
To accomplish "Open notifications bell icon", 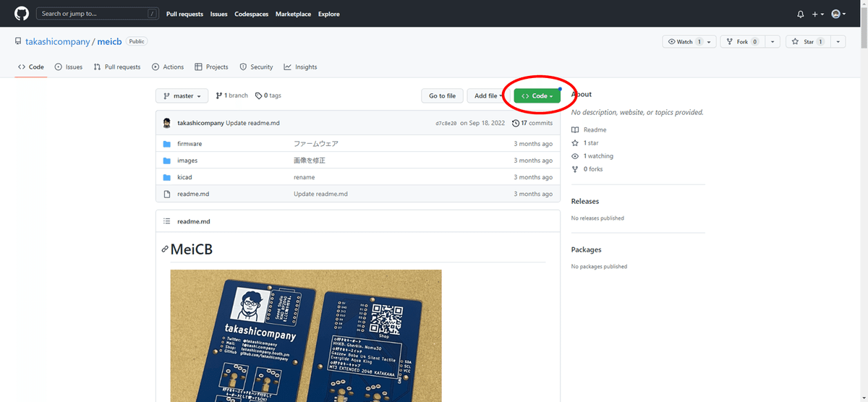I will tap(801, 14).
